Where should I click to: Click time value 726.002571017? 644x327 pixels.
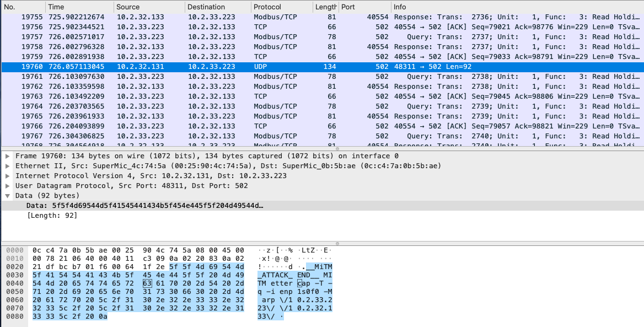[x=77, y=37]
